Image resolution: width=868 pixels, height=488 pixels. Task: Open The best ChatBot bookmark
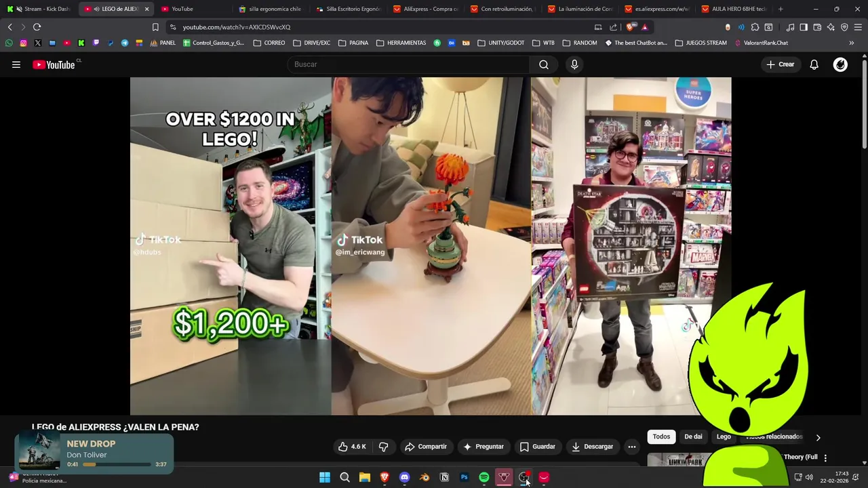click(x=636, y=43)
